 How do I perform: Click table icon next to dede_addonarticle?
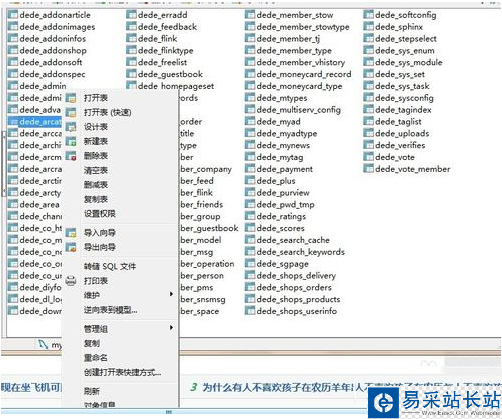13,15
